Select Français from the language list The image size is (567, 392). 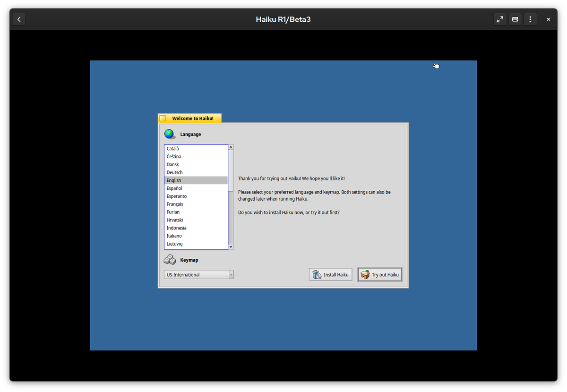[175, 204]
